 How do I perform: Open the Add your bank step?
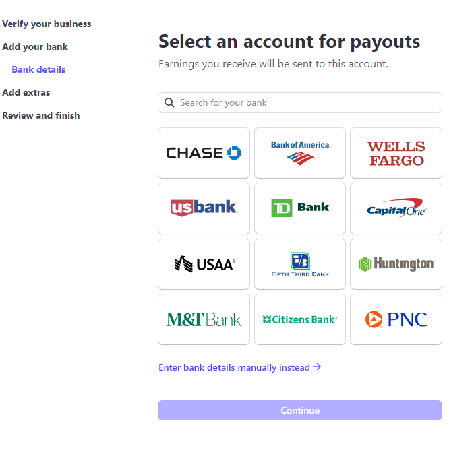pyautogui.click(x=35, y=46)
